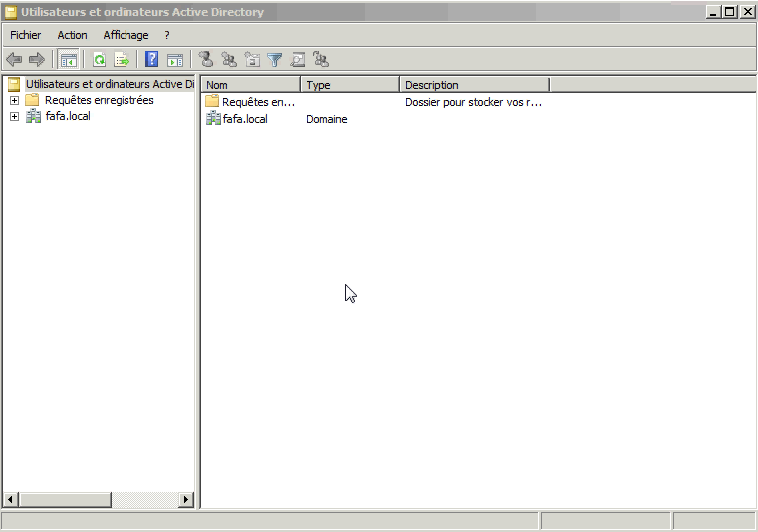Image resolution: width=758 pixels, height=532 pixels.
Task: Click the tree pane right scroll arrow
Action: (x=186, y=499)
